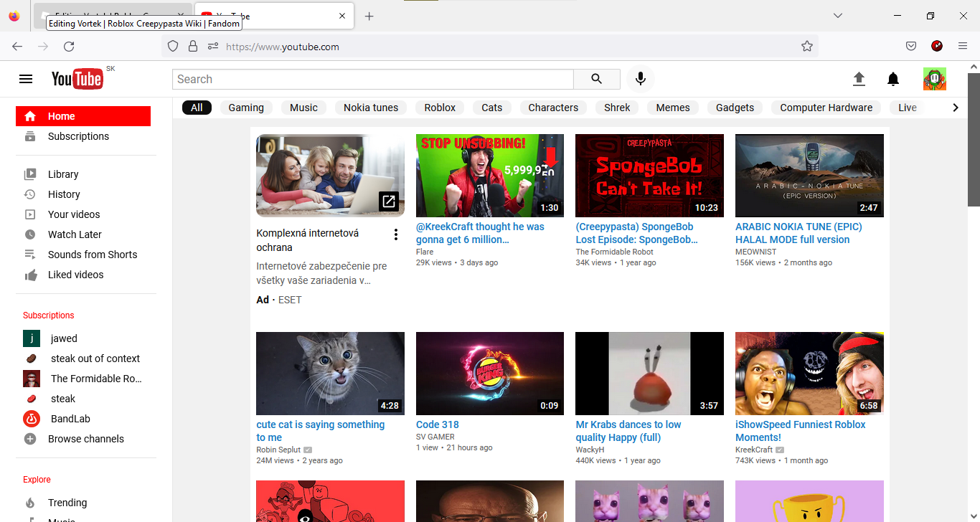
Task: Select the Nokia tunes filter chip
Action: pyautogui.click(x=371, y=108)
